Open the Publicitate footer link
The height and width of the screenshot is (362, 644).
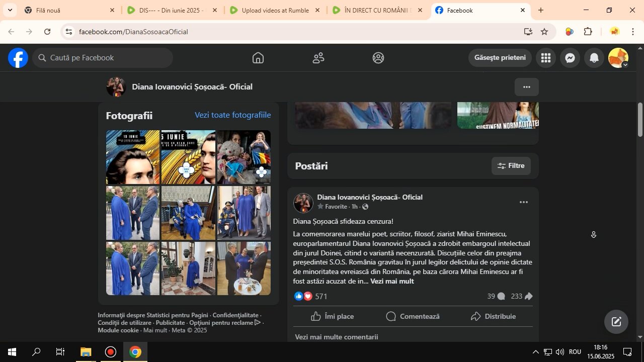(170, 323)
